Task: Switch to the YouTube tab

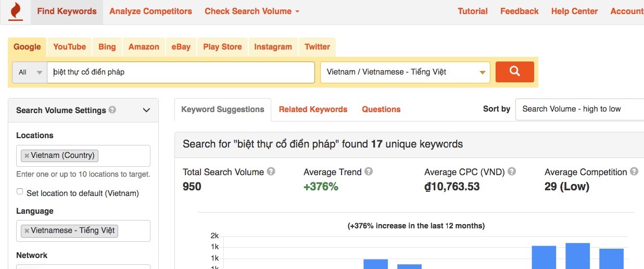Action: 69,47
